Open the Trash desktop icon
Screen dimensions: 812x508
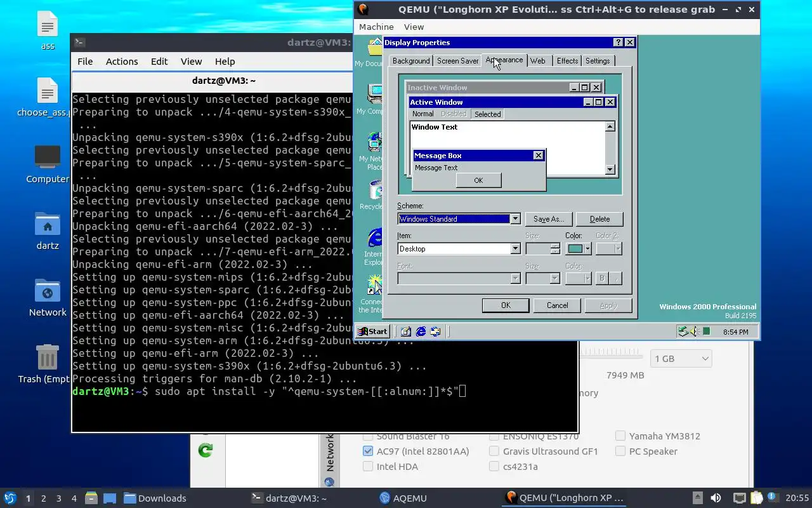pos(48,364)
